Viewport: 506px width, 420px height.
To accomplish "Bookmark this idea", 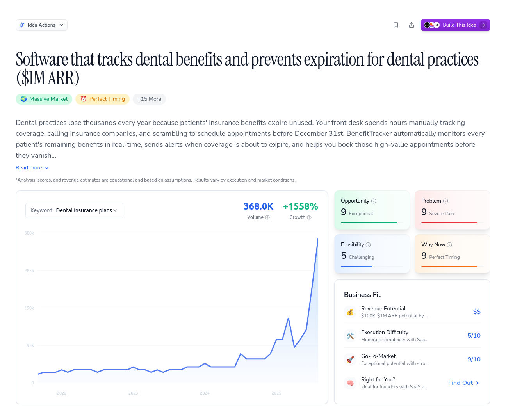I will (x=396, y=25).
